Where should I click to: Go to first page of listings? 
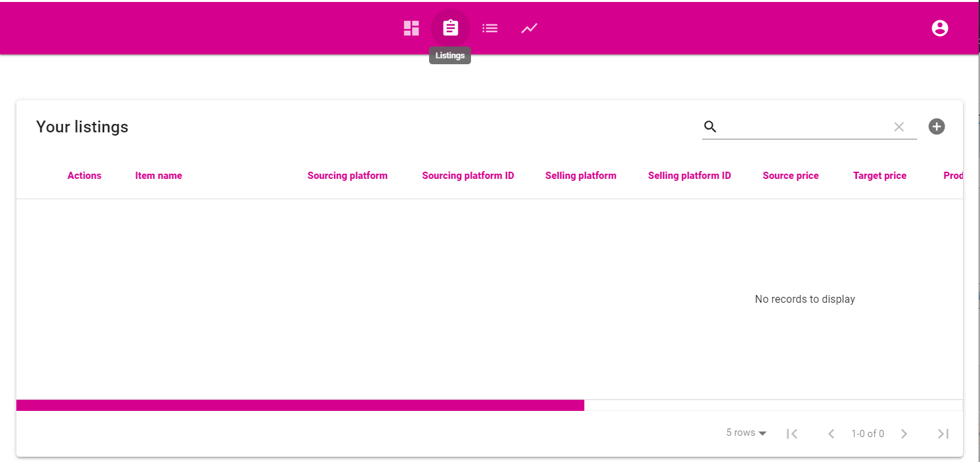[x=792, y=434]
